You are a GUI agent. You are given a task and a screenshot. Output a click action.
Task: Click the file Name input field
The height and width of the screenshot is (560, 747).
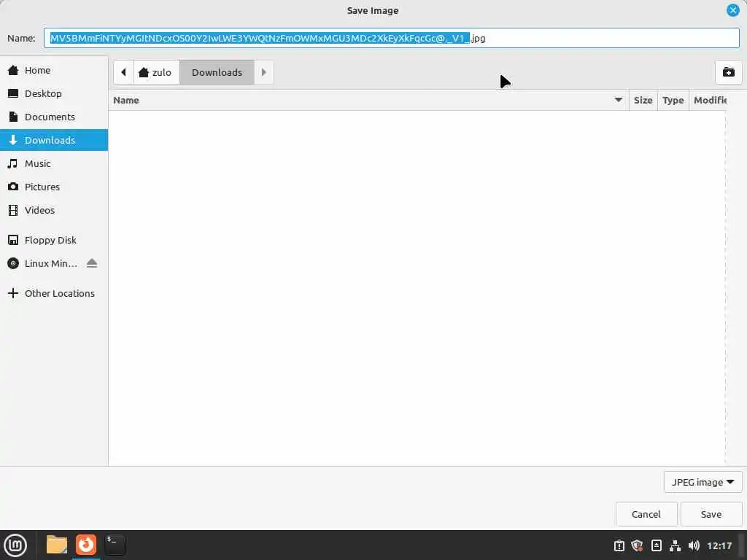point(392,38)
